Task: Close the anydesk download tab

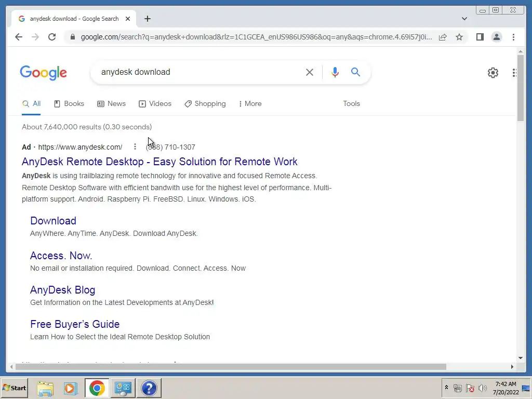Action: [x=128, y=19]
